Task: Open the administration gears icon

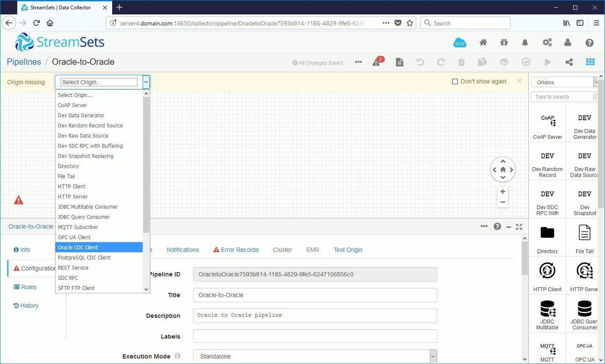Action: click(x=547, y=42)
